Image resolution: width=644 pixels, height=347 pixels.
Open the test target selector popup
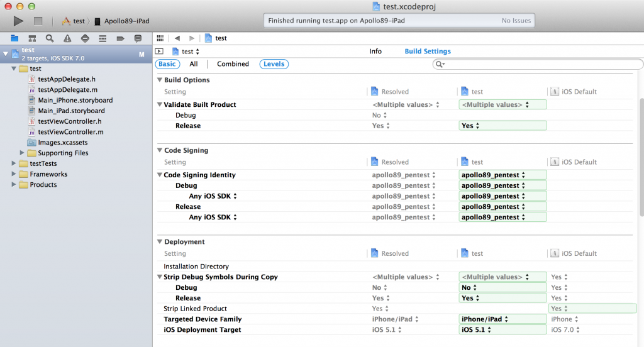click(x=186, y=52)
